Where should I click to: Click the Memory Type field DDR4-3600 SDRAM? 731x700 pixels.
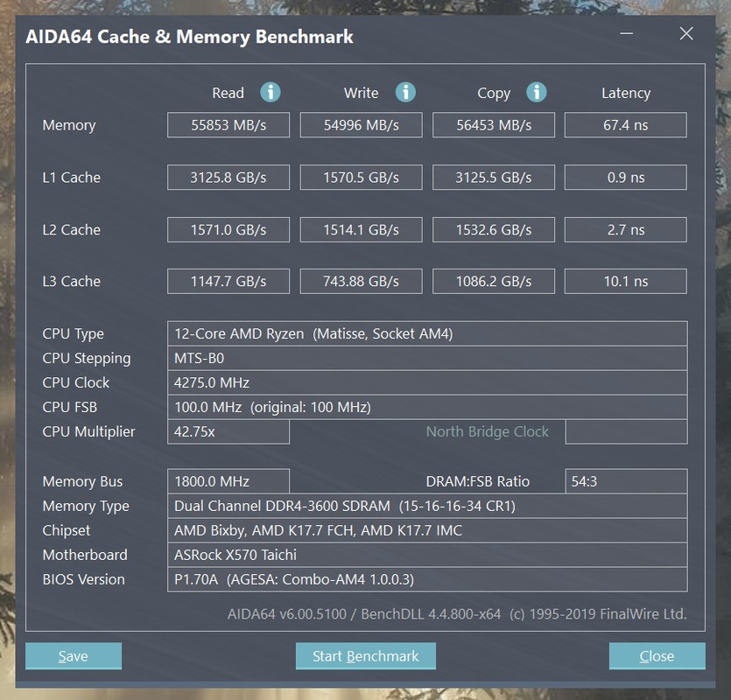pyautogui.click(x=427, y=506)
